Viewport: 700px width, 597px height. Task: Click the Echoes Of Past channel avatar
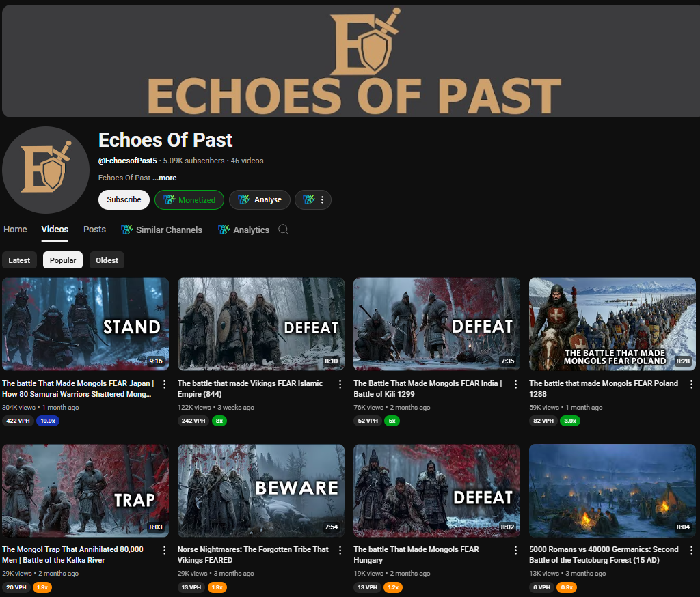point(46,170)
